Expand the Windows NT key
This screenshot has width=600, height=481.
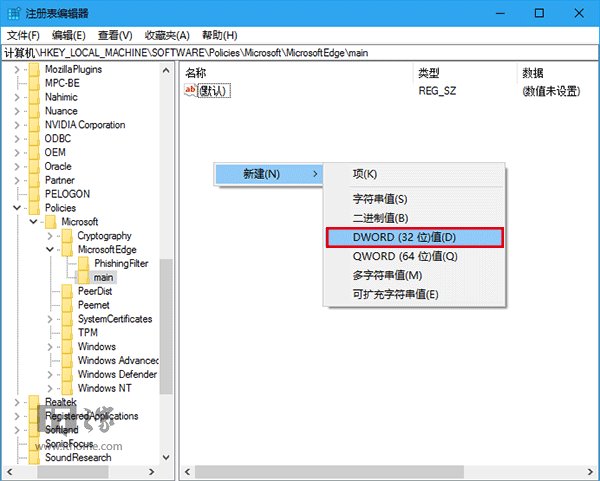click(50, 388)
